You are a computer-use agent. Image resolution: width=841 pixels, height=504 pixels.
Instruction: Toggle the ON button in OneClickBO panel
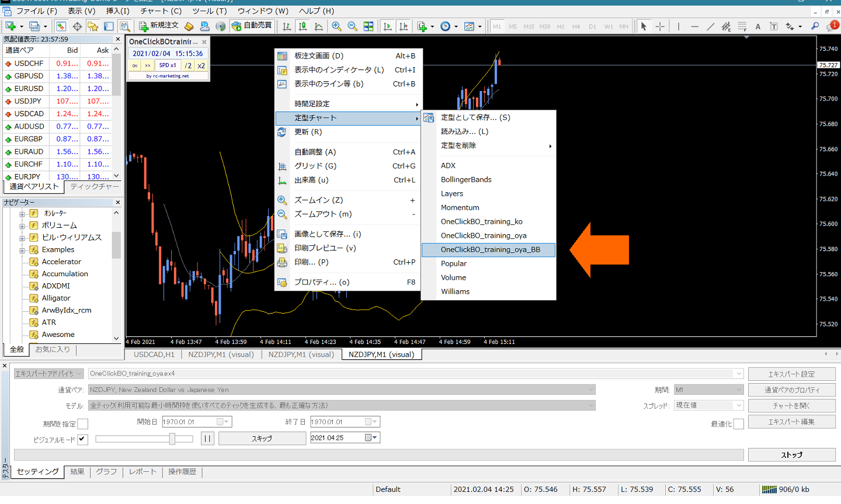click(x=135, y=65)
